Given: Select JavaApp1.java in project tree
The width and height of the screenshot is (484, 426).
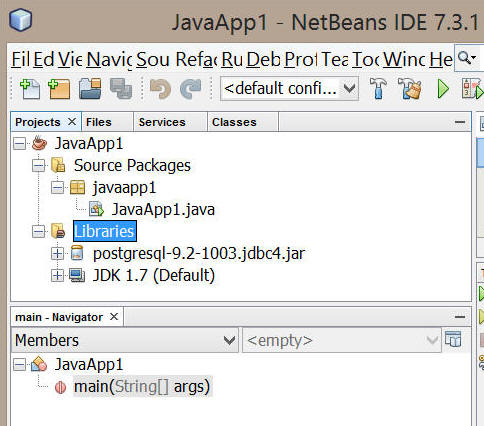Looking at the screenshot, I should coord(163,210).
